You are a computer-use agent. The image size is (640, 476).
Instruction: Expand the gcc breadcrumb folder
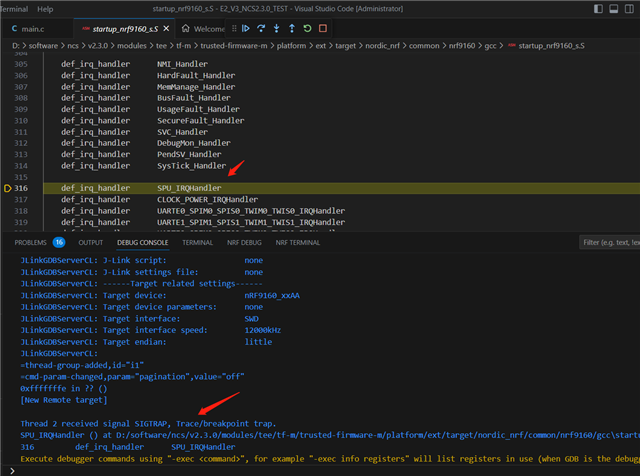point(488,46)
